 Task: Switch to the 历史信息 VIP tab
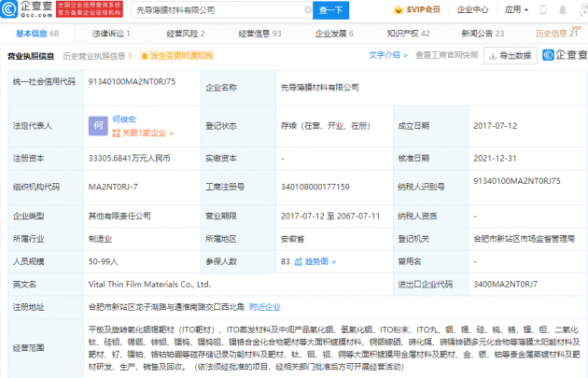[557, 33]
